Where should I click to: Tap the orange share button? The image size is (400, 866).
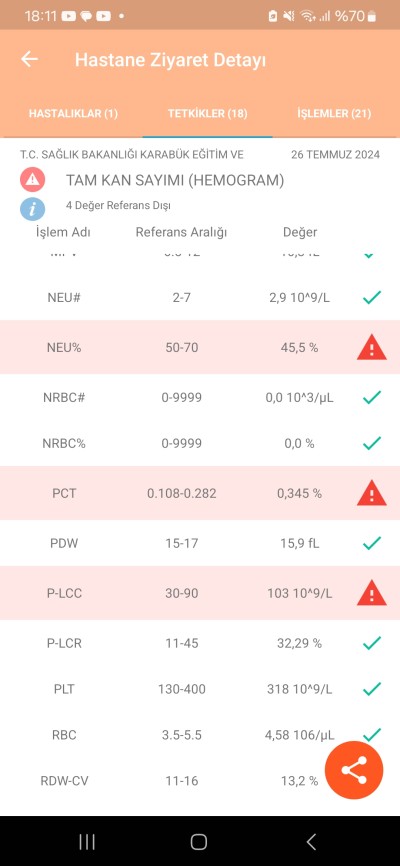(x=354, y=770)
